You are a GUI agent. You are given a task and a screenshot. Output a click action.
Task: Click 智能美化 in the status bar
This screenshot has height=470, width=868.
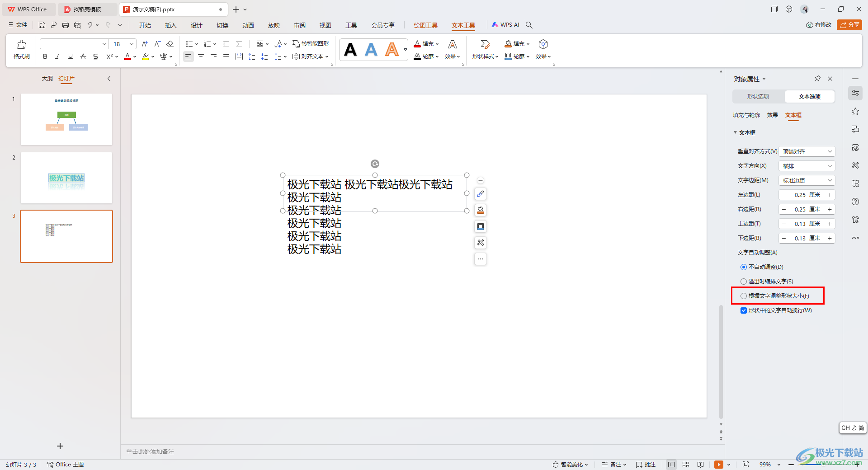(x=571, y=465)
